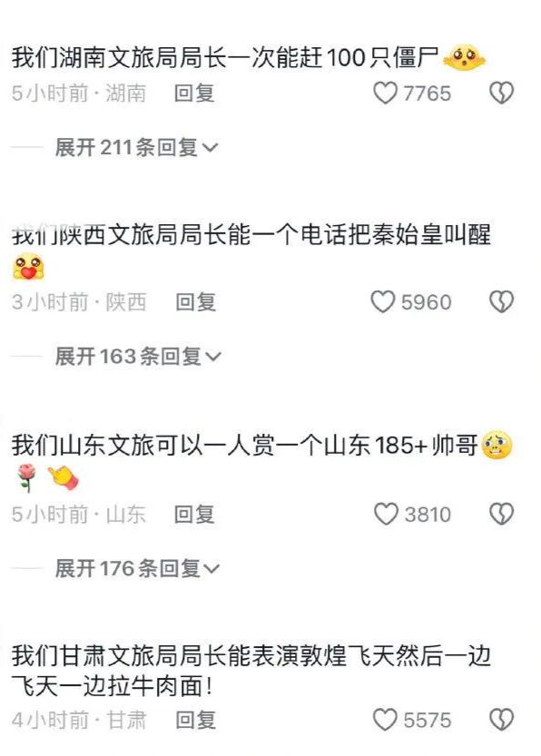This screenshot has width=541, height=756.
Task: Tap broken heart on Shaanxi comment
Action: coord(502,302)
